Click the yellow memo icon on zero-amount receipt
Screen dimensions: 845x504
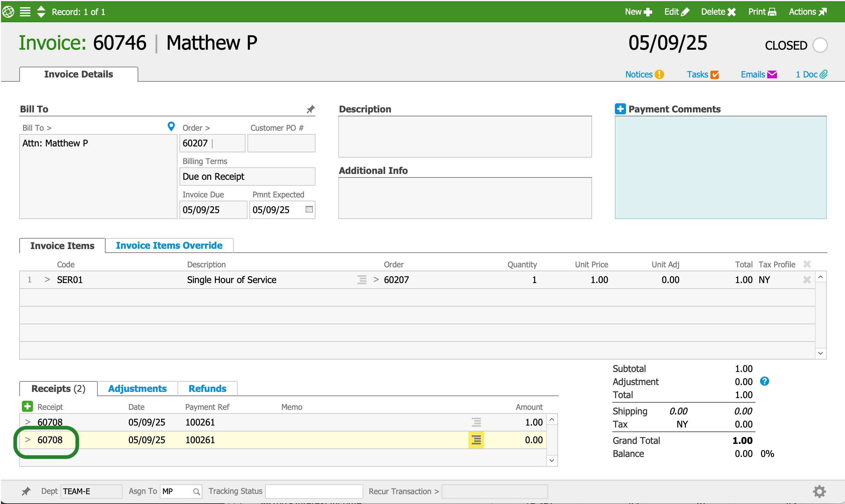(x=476, y=440)
